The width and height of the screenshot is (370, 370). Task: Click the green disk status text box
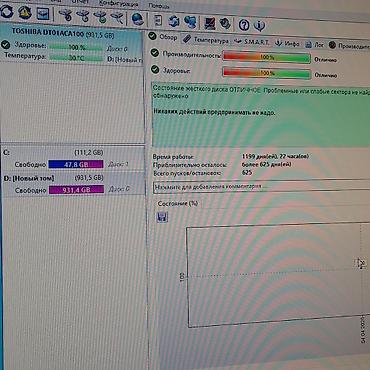[x=261, y=114]
